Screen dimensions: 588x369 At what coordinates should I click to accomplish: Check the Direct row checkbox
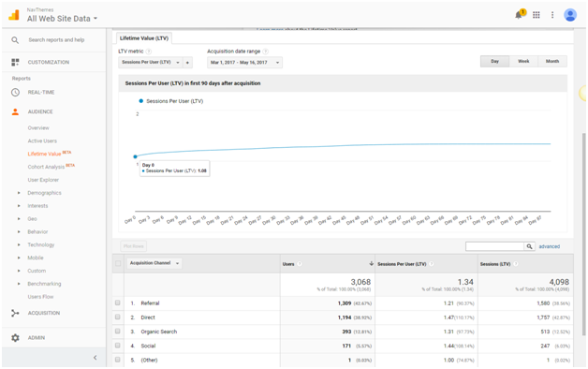pyautogui.click(x=118, y=317)
